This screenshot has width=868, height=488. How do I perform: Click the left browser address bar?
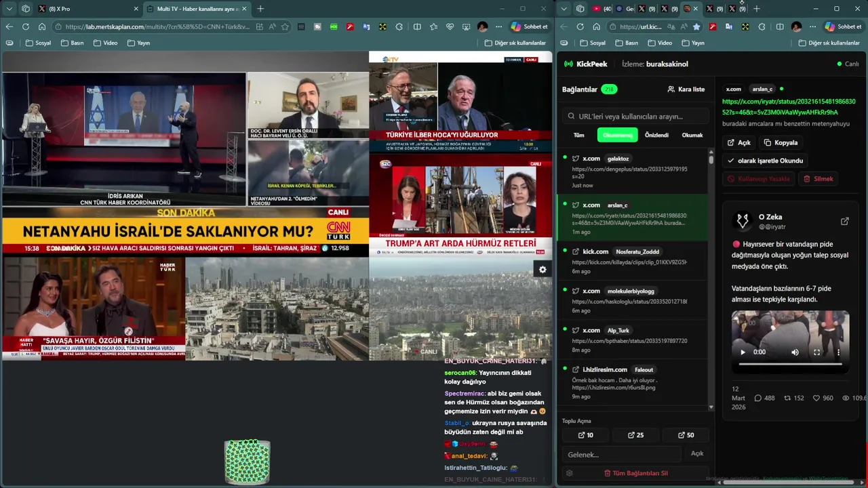click(158, 26)
